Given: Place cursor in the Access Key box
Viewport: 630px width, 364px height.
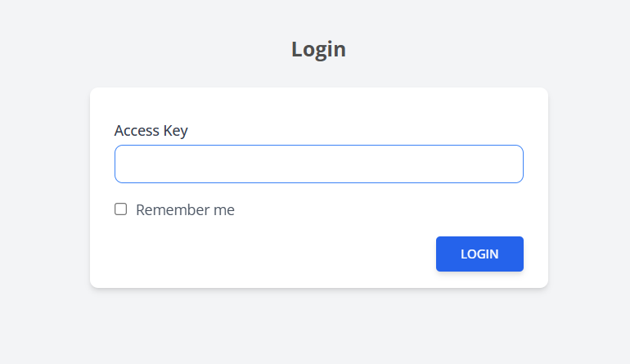Looking at the screenshot, I should click(318, 164).
